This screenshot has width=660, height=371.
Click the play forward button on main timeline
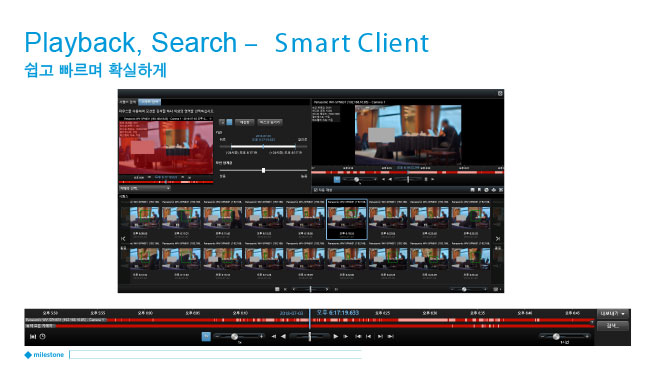point(335,336)
